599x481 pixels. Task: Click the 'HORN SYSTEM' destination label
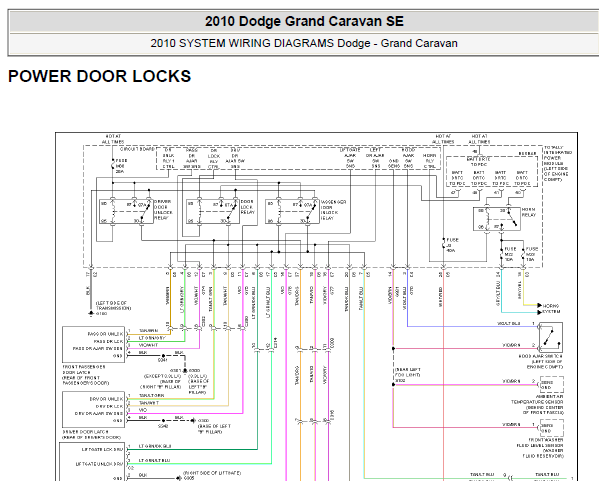click(x=552, y=309)
